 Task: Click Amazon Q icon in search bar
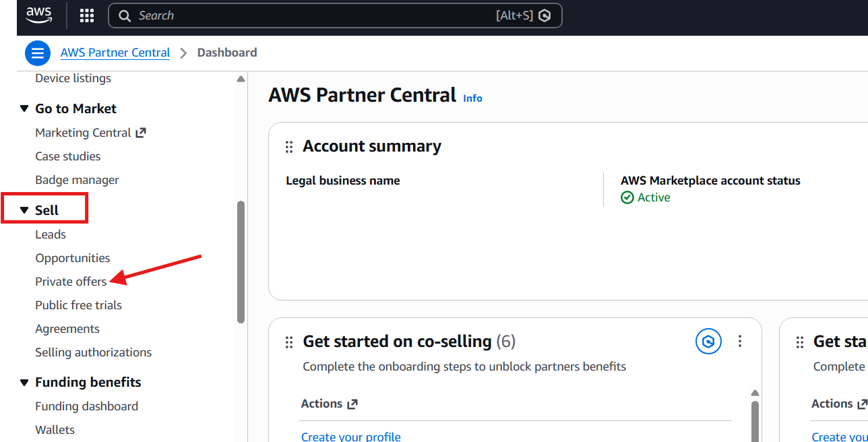[x=545, y=15]
